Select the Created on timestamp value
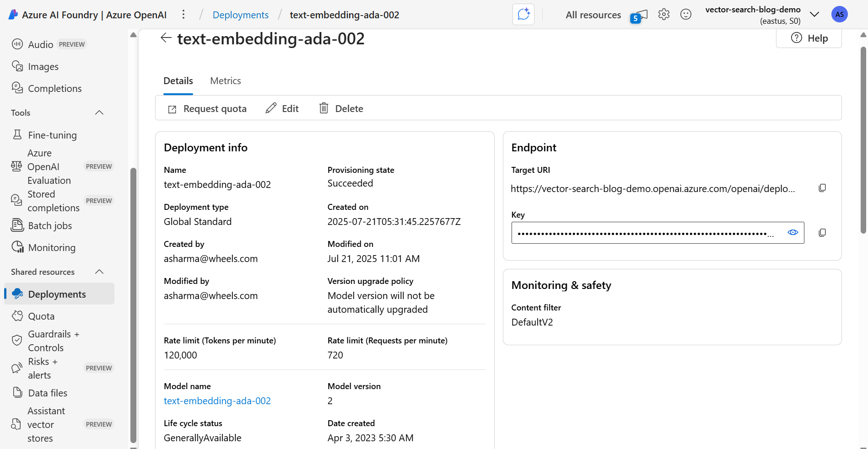This screenshot has height=449, width=868. click(394, 222)
